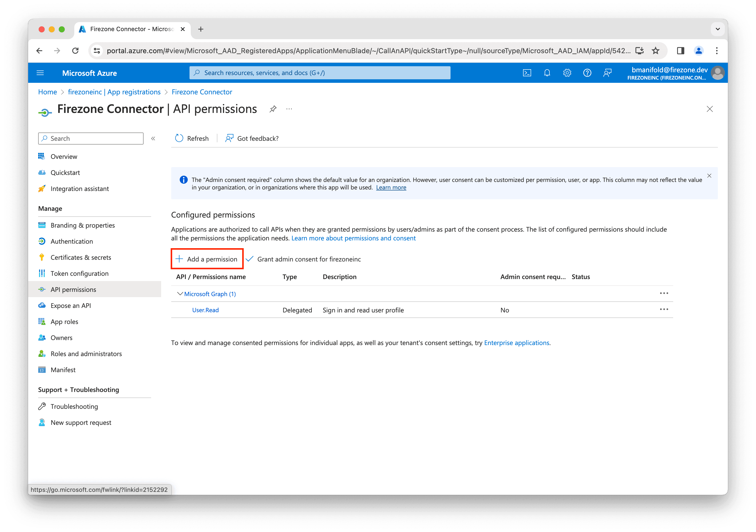Screen dimensions: 756x532
Task: Open the Azure hamburger portal menu
Action: point(40,73)
